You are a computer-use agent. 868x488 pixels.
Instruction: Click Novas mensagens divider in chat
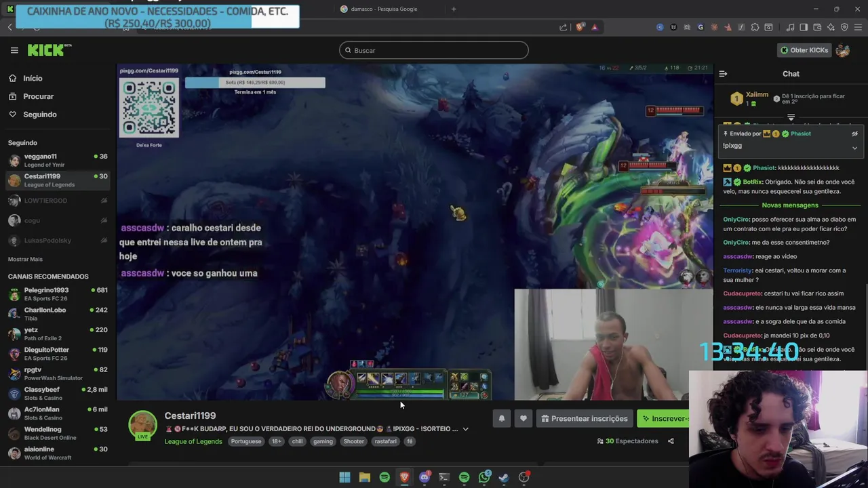point(790,205)
